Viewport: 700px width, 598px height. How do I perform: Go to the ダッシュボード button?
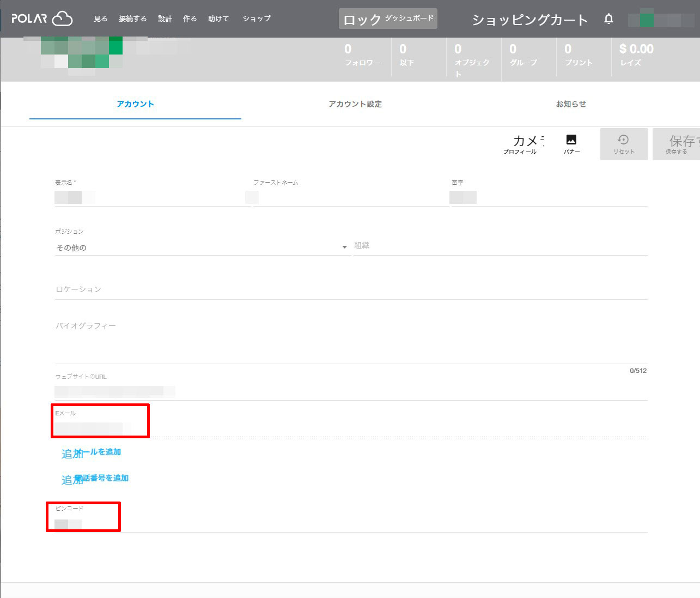click(x=388, y=19)
